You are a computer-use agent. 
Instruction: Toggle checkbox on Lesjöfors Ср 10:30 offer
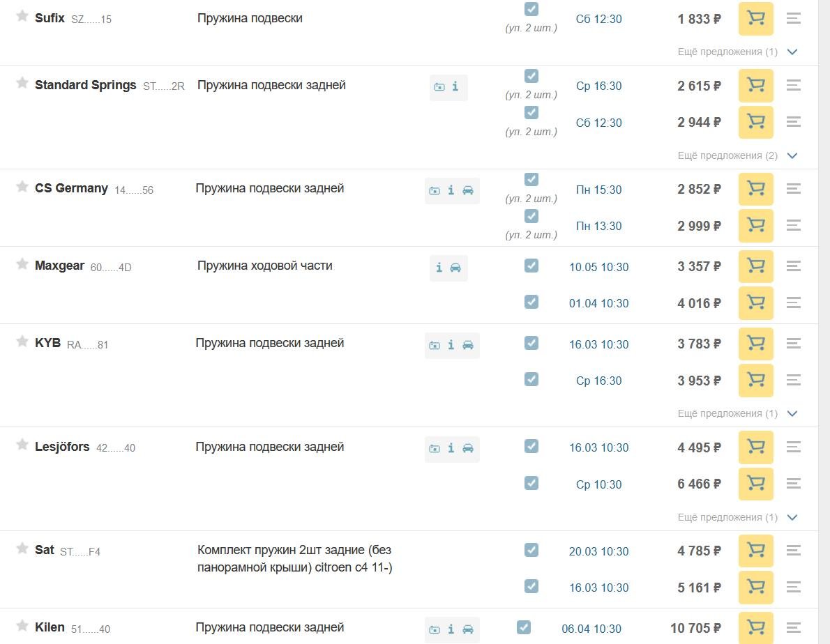(531, 483)
